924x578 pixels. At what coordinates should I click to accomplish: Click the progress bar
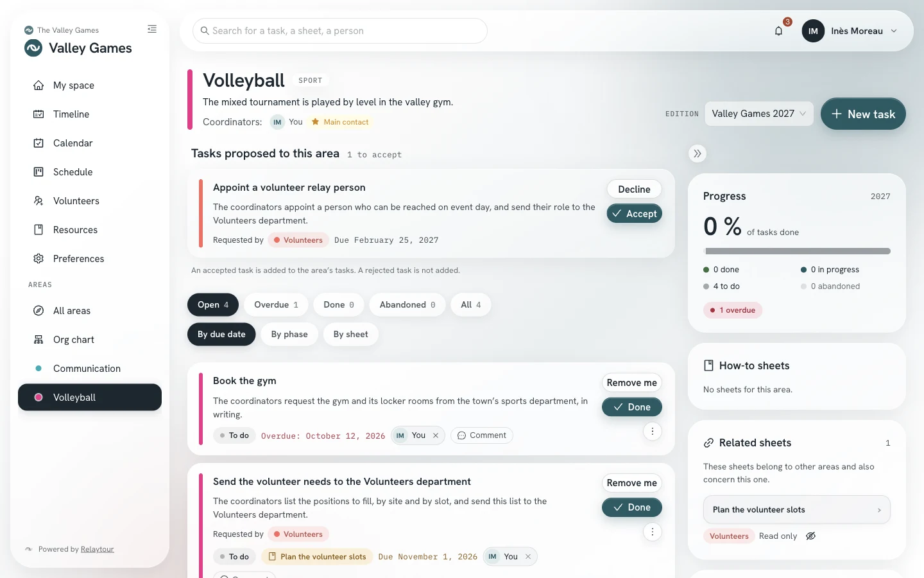tap(797, 251)
